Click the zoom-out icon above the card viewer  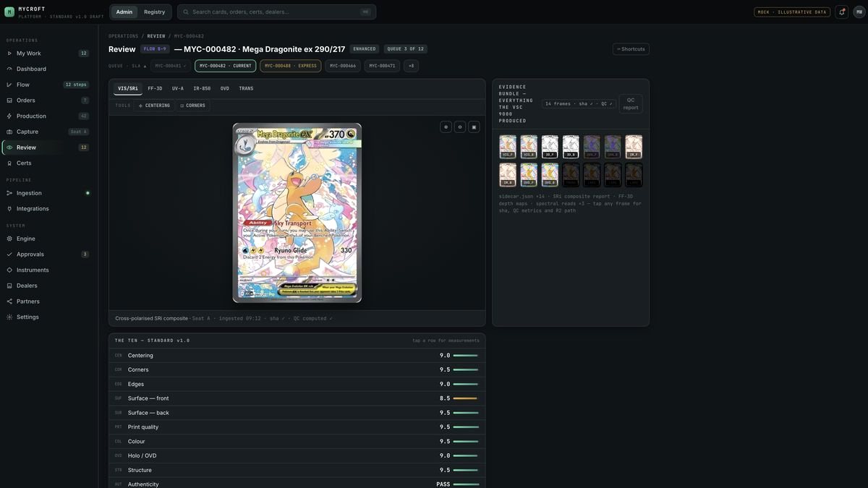(460, 127)
